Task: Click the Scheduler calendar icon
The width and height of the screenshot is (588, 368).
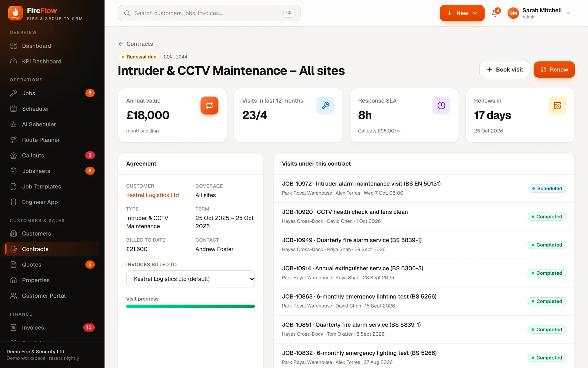Action: click(x=14, y=109)
